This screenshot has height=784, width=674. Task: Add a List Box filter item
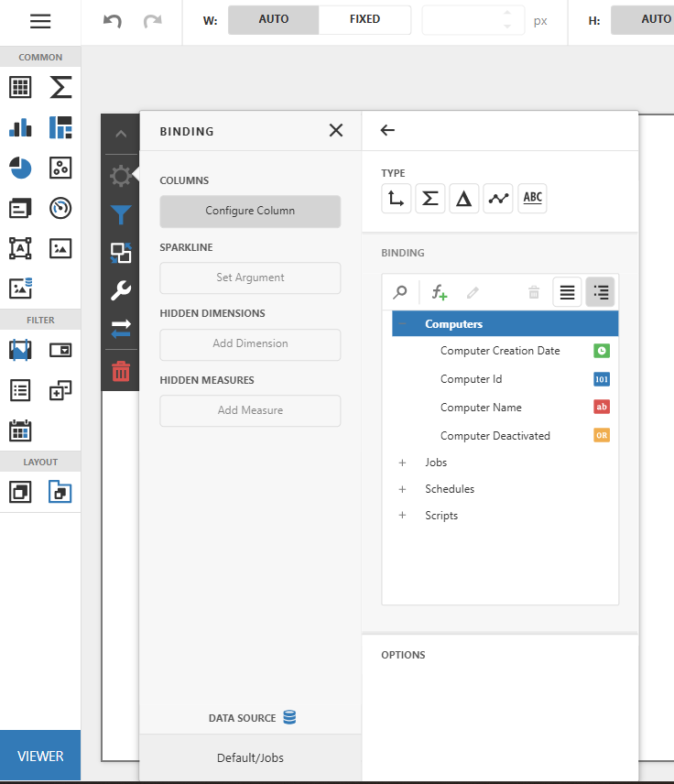pyautogui.click(x=20, y=390)
